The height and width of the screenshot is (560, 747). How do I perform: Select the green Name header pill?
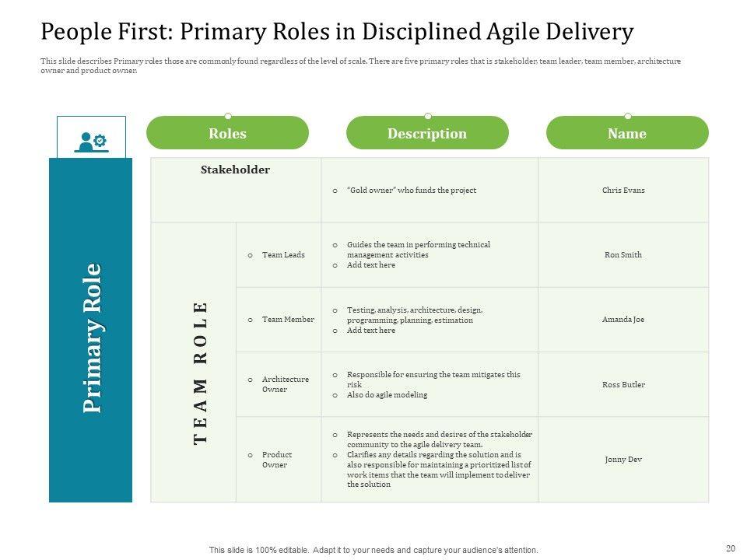click(627, 134)
